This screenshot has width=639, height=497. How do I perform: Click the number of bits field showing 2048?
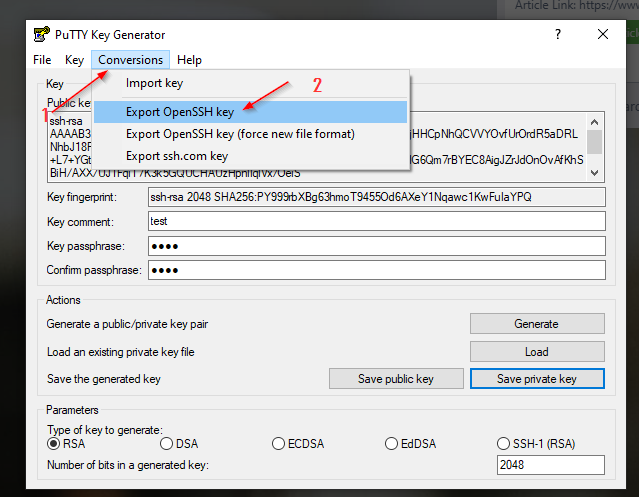(551, 465)
